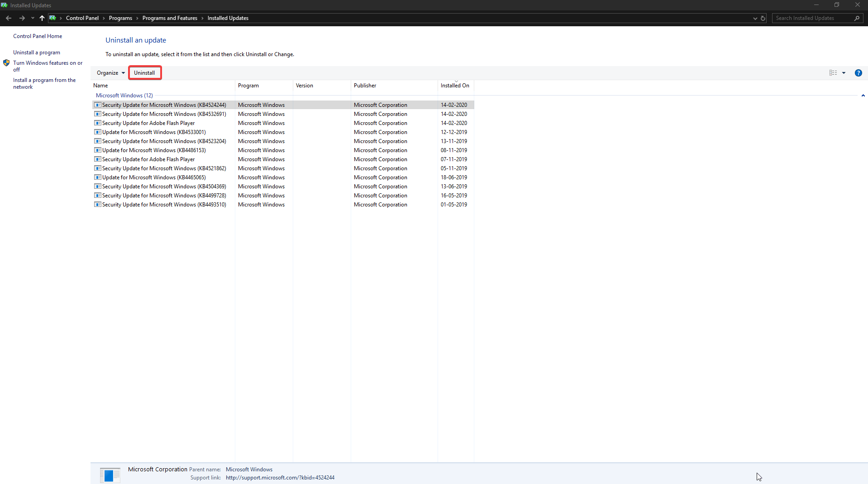Click the forward navigation arrow
The height and width of the screenshot is (484, 868).
(22, 18)
